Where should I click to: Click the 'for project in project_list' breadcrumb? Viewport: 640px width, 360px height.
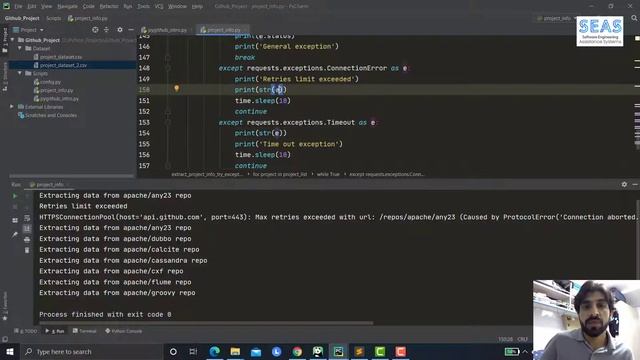pos(280,174)
